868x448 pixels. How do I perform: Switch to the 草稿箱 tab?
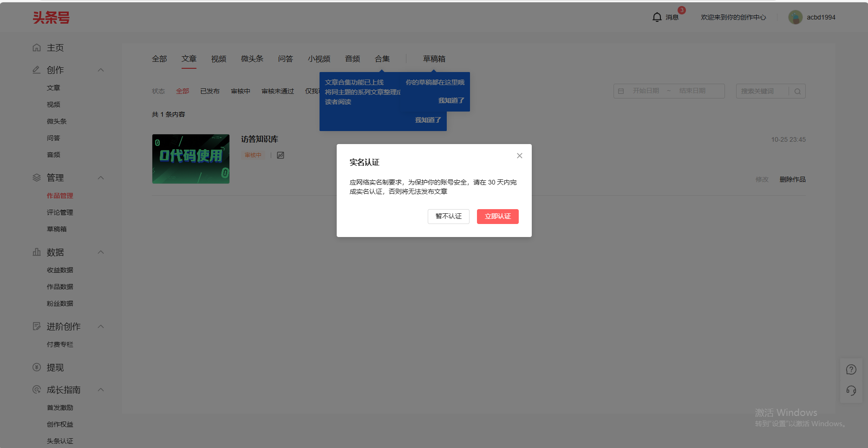click(x=434, y=59)
